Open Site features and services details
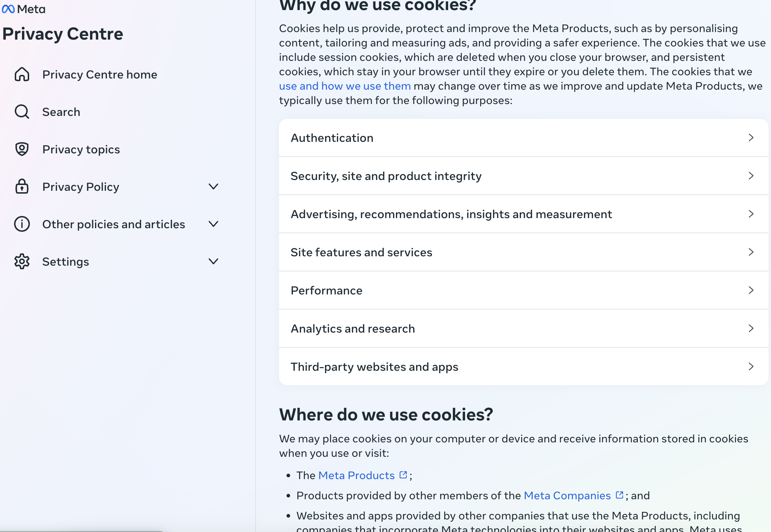The image size is (771, 532). tap(522, 252)
